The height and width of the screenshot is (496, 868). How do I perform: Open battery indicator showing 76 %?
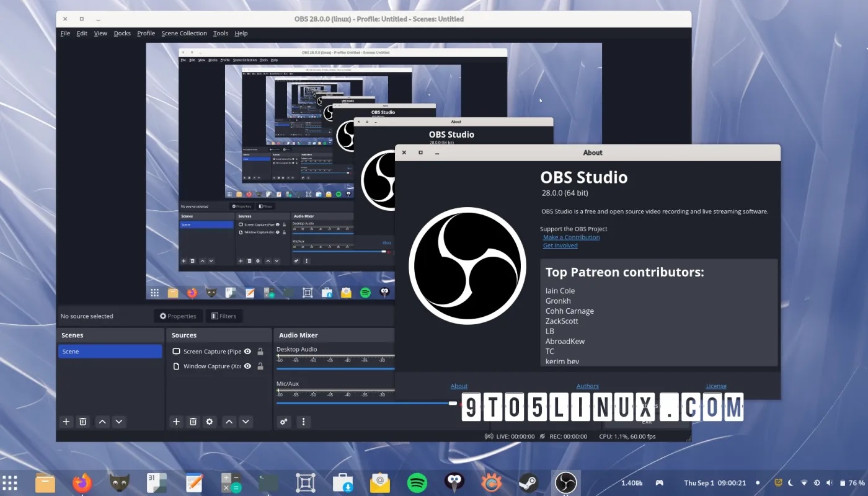point(852,482)
